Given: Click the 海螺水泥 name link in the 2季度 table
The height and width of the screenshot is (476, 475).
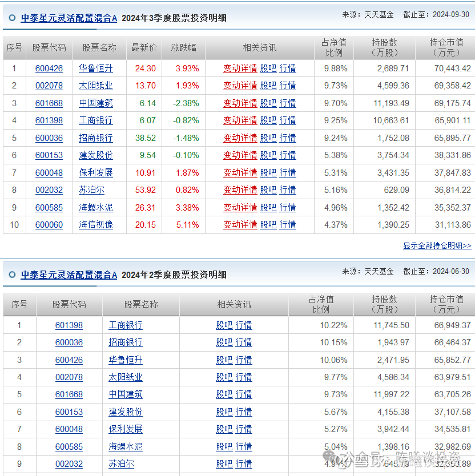Looking at the screenshot, I should click(x=126, y=447).
